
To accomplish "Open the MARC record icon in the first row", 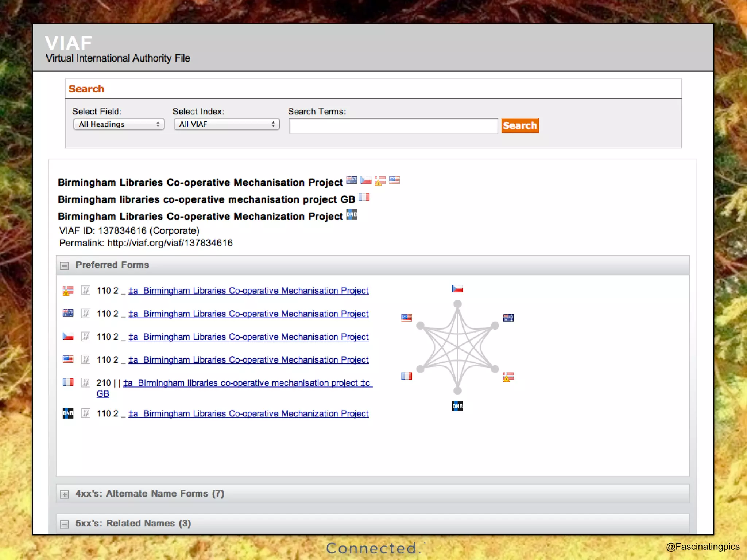I will 85,291.
